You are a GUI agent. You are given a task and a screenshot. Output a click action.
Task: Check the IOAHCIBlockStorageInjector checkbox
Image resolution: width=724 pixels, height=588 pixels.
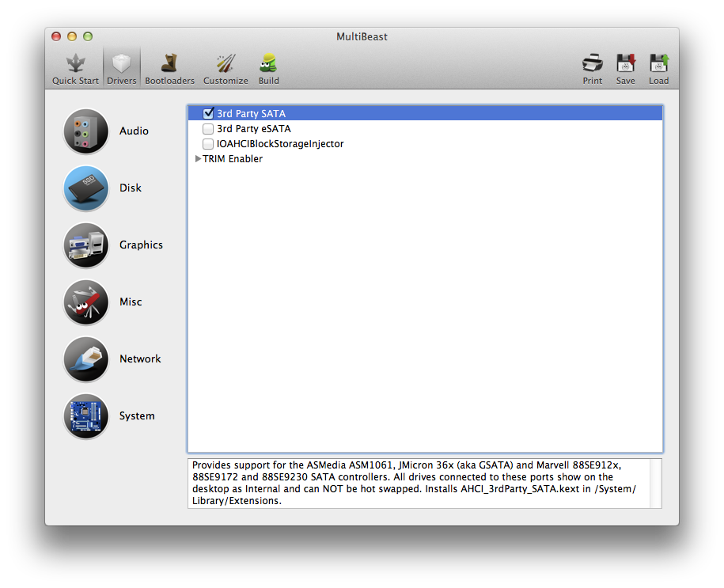coord(208,144)
